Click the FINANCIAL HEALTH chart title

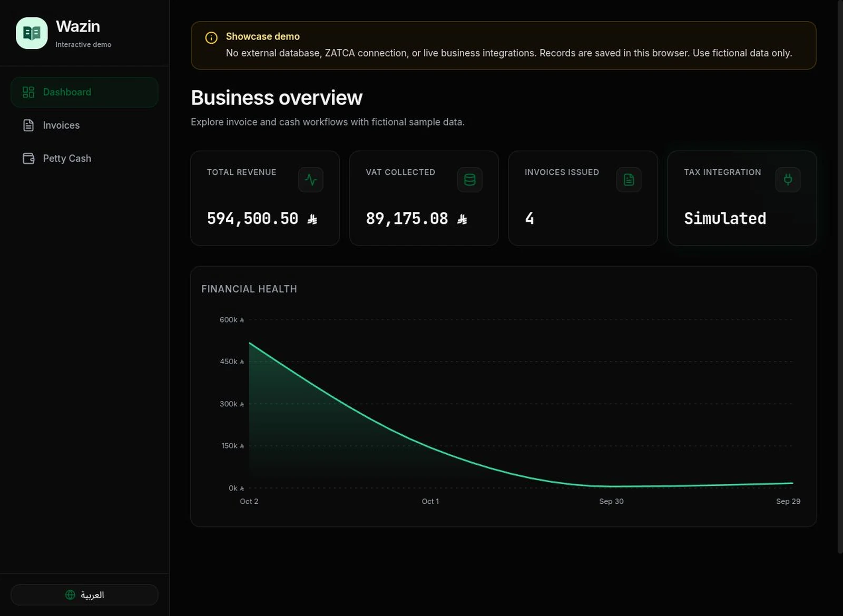[x=249, y=289]
